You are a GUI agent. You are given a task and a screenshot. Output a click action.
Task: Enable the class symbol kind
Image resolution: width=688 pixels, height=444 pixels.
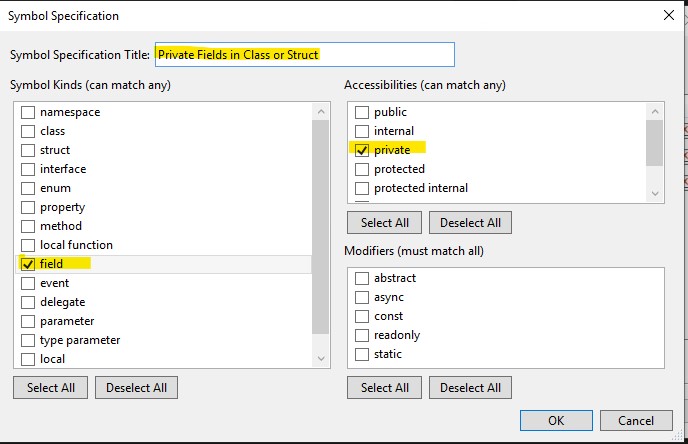point(28,131)
